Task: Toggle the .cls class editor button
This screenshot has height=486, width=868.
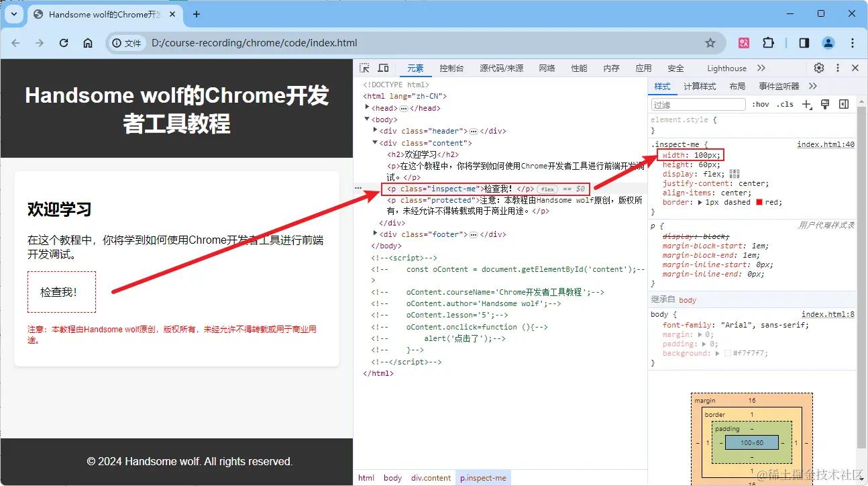Action: click(x=785, y=104)
